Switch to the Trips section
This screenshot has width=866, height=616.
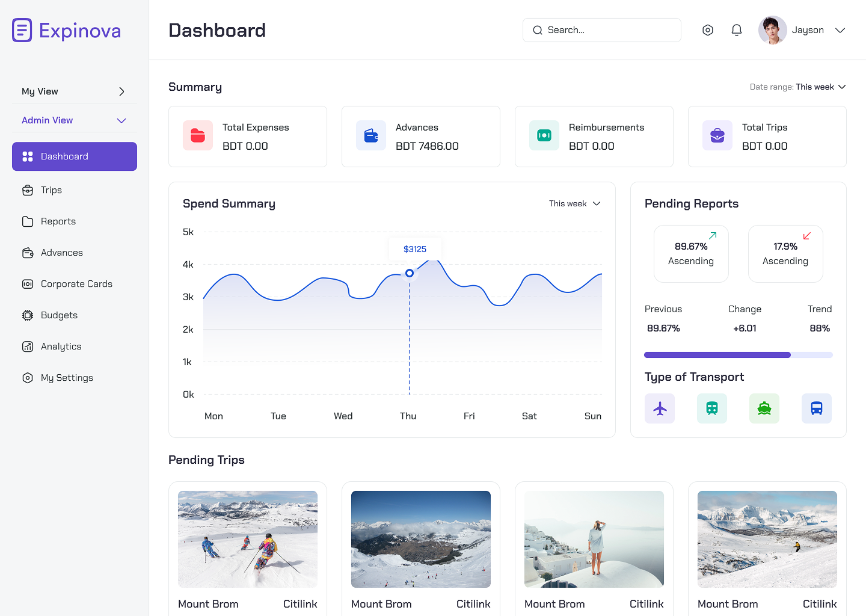[x=51, y=189]
